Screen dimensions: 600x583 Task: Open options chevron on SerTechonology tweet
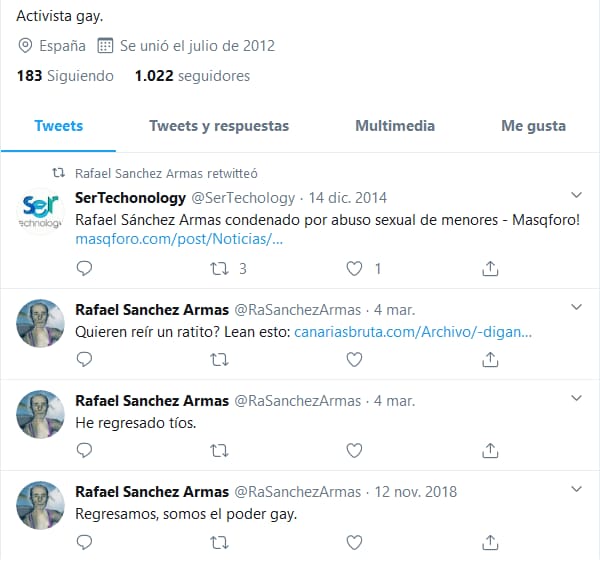(x=576, y=195)
